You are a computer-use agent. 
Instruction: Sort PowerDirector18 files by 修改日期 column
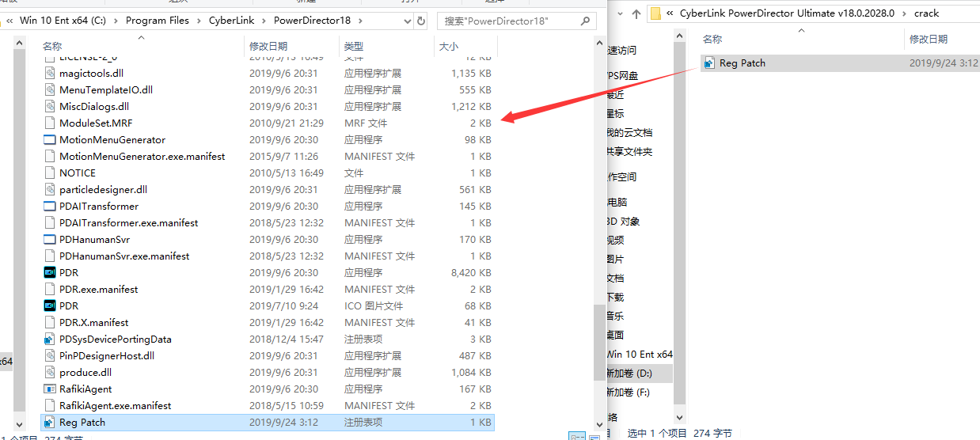tap(268, 47)
